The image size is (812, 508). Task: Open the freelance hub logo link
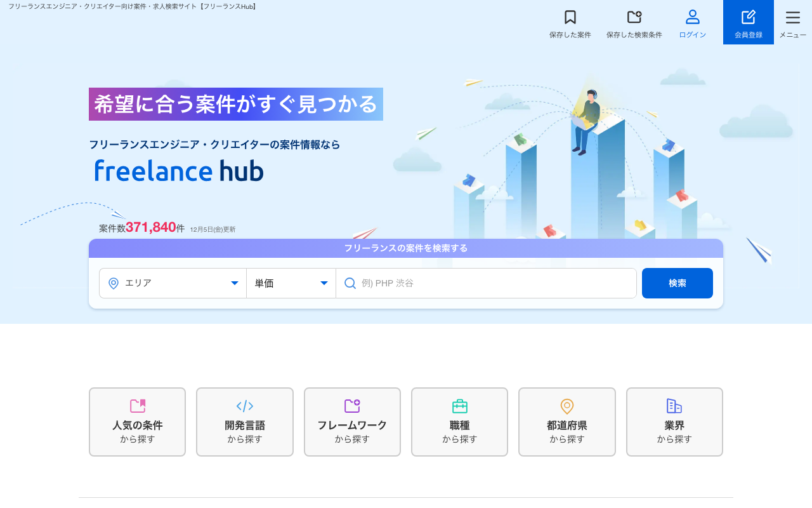pyautogui.click(x=178, y=170)
